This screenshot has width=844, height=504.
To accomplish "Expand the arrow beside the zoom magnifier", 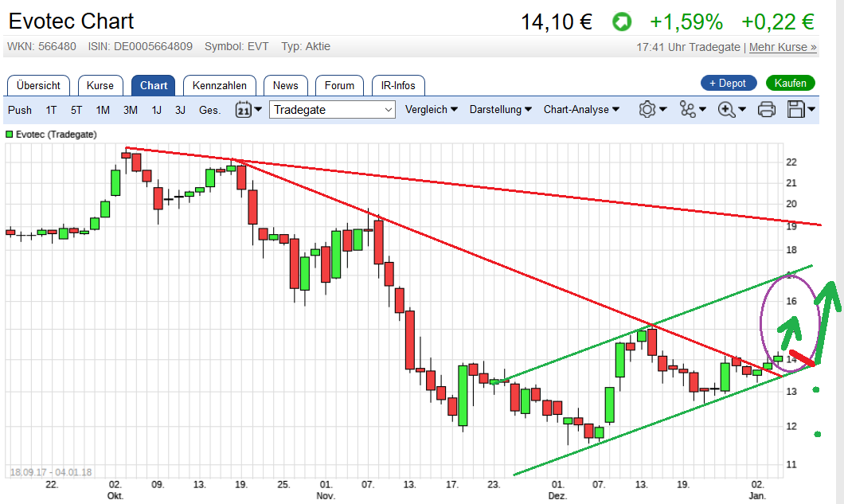I will coord(742,109).
